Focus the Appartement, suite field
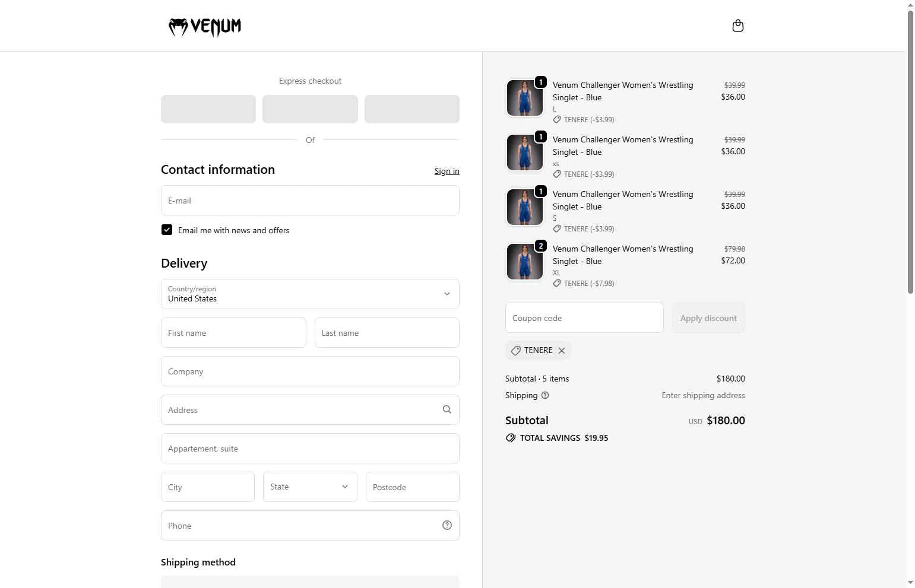Screen dimensions: 915x588 point(310,448)
